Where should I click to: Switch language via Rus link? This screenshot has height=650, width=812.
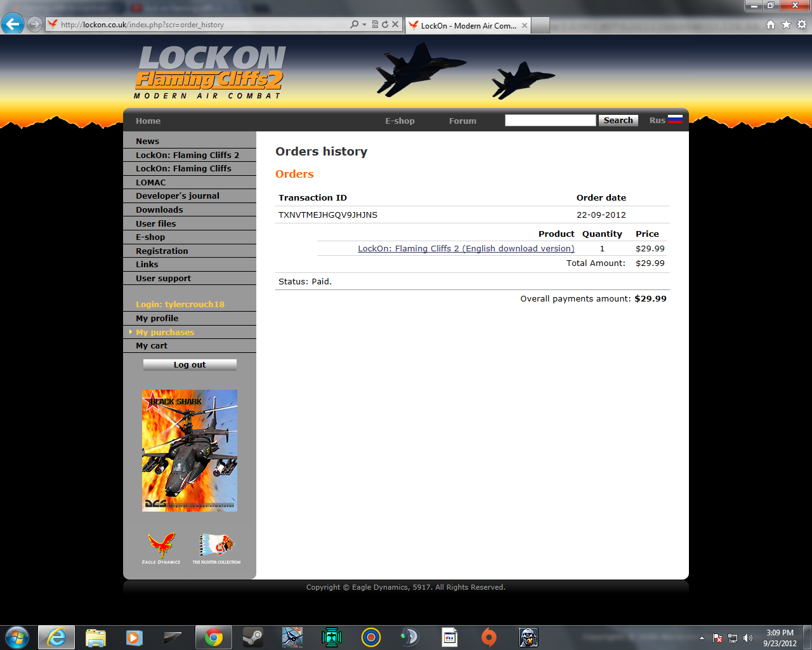click(657, 120)
